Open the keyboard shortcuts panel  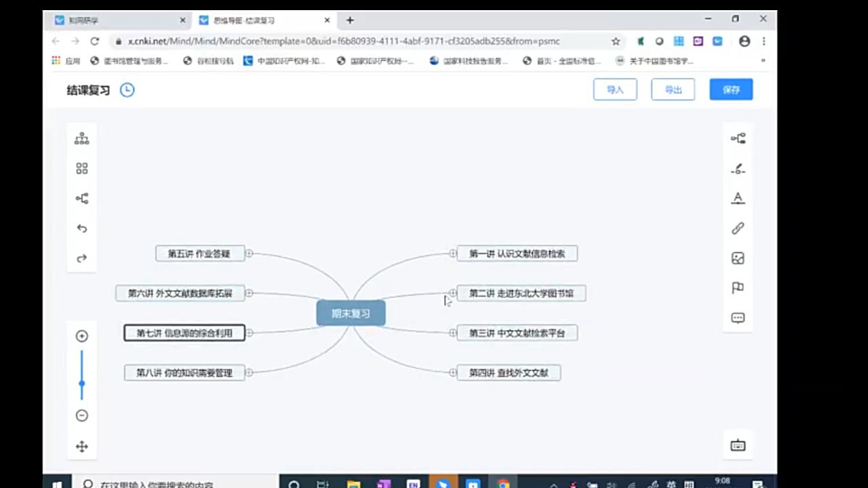(x=738, y=445)
